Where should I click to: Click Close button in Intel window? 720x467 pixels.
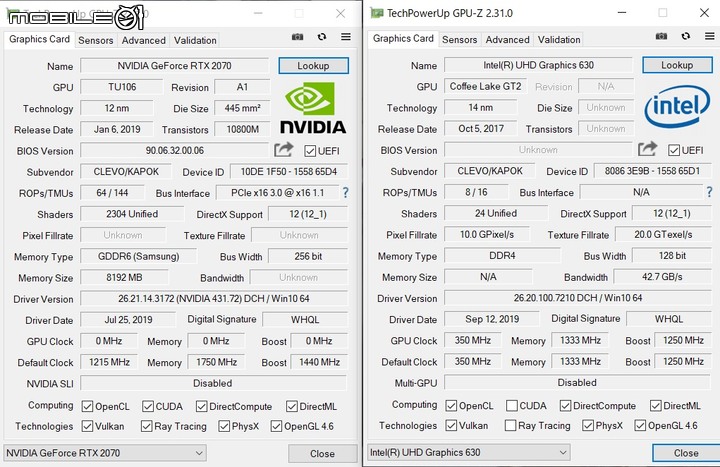pos(686,453)
